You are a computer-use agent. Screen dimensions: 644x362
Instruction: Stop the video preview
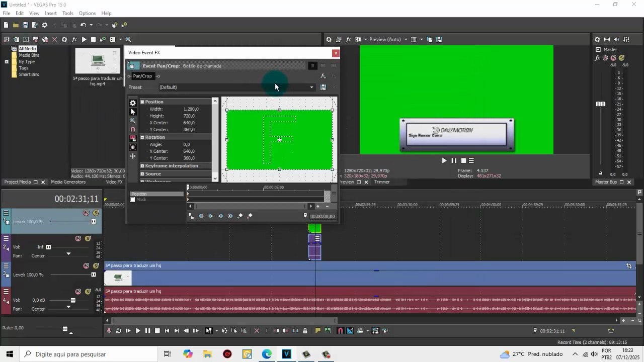463,161
